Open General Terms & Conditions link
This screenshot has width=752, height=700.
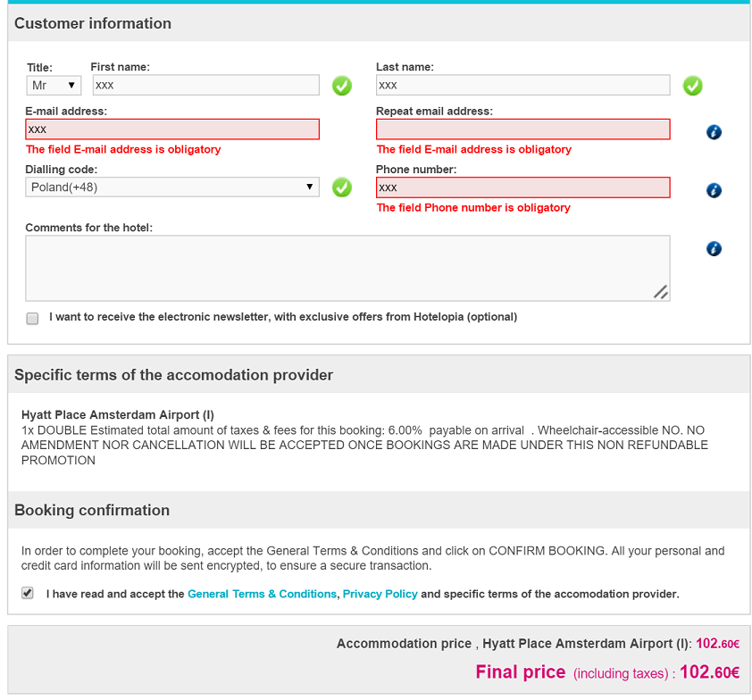point(262,594)
